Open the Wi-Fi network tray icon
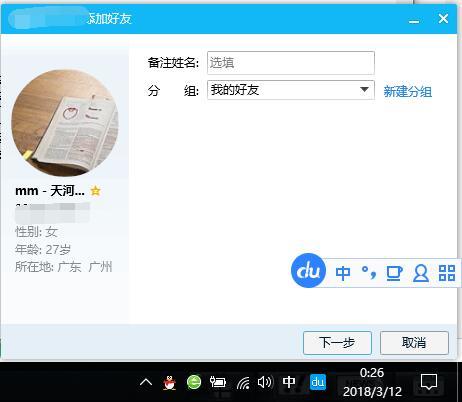Screen dimensions: 462x402 click(243, 383)
